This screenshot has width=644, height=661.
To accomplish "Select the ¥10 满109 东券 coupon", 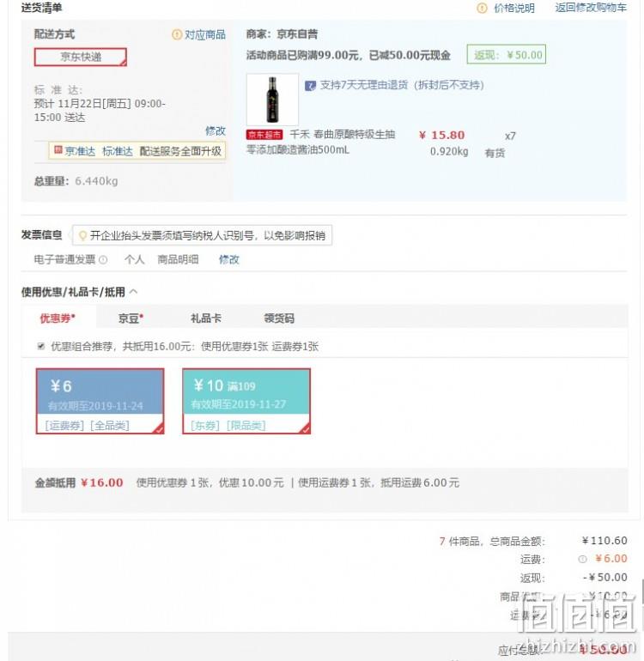I will (x=246, y=402).
